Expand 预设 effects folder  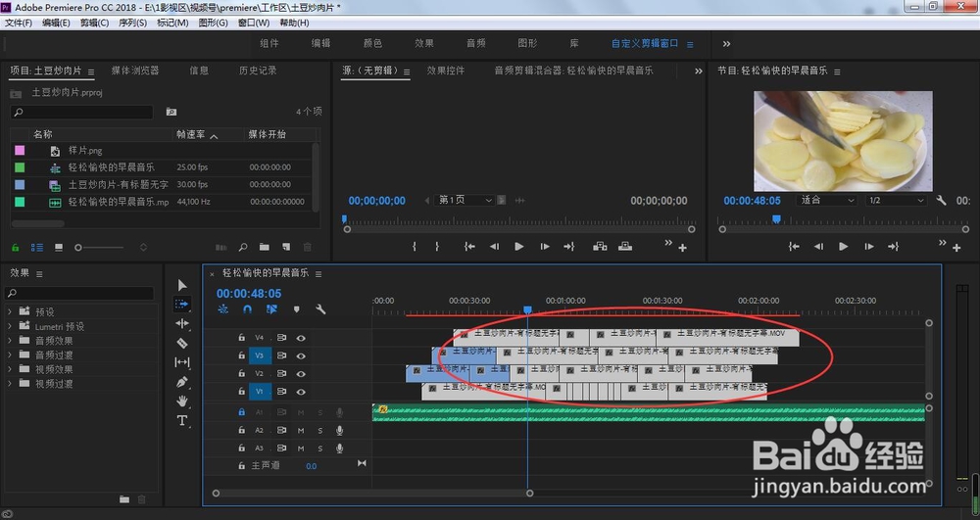pyautogui.click(x=10, y=311)
